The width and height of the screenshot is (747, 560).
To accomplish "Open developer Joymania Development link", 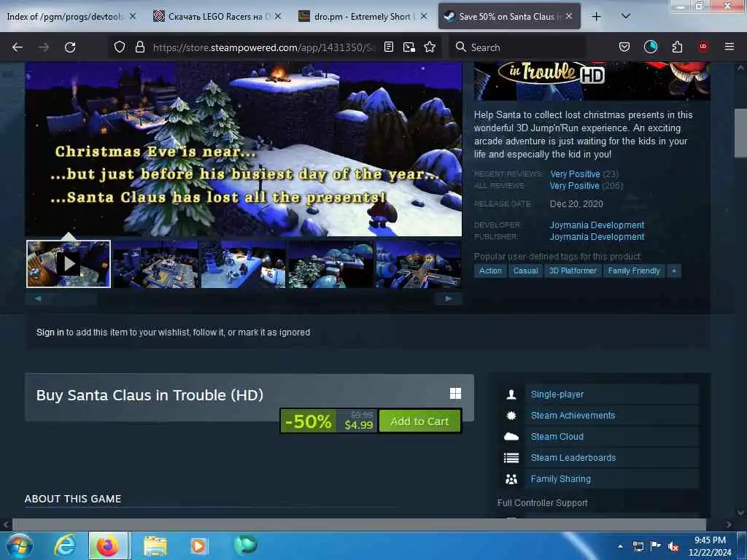I will [597, 225].
